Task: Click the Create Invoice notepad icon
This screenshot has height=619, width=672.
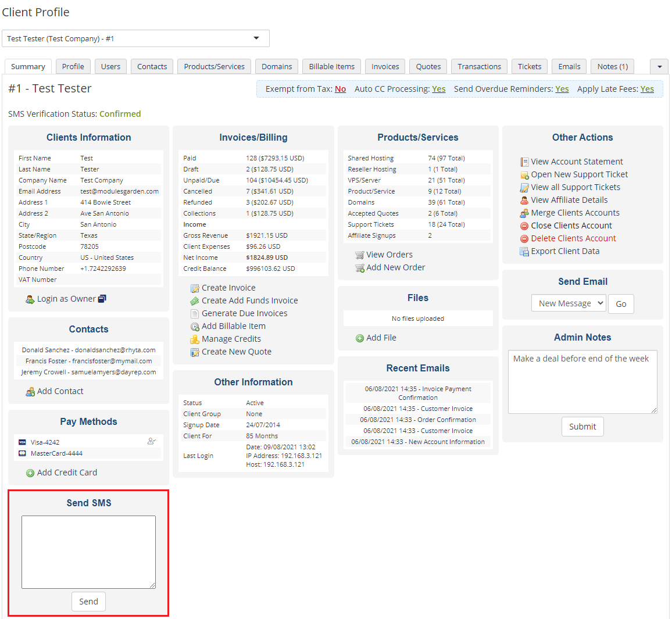Action: click(195, 288)
